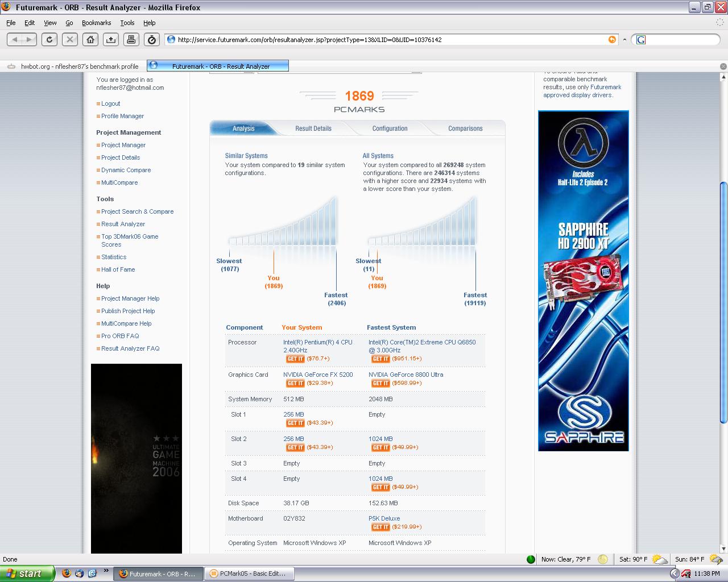Click the NVIDIA GeForce FX 5200 link

coord(318,375)
